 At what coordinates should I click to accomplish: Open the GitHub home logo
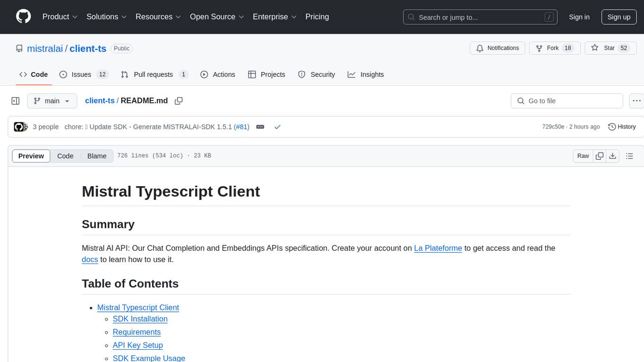[x=23, y=17]
